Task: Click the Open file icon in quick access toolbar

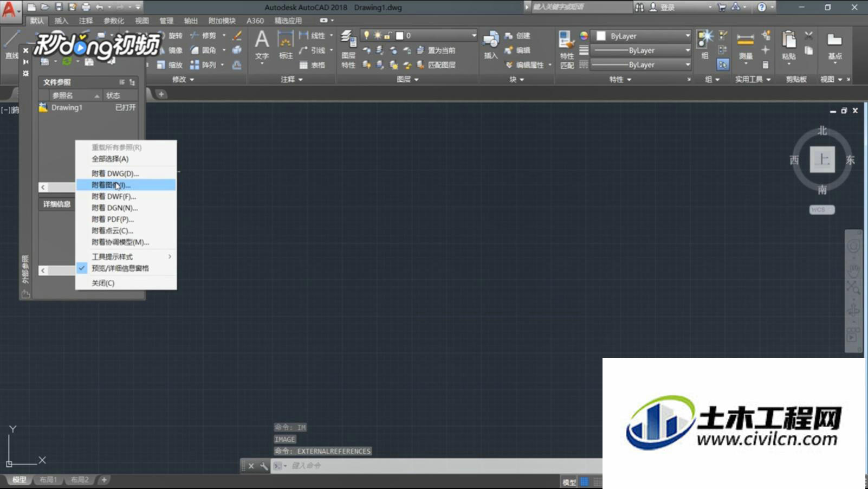Action: point(45,7)
